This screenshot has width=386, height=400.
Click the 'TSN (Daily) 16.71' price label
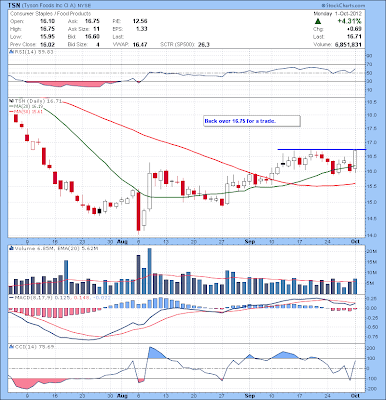[x=37, y=101]
